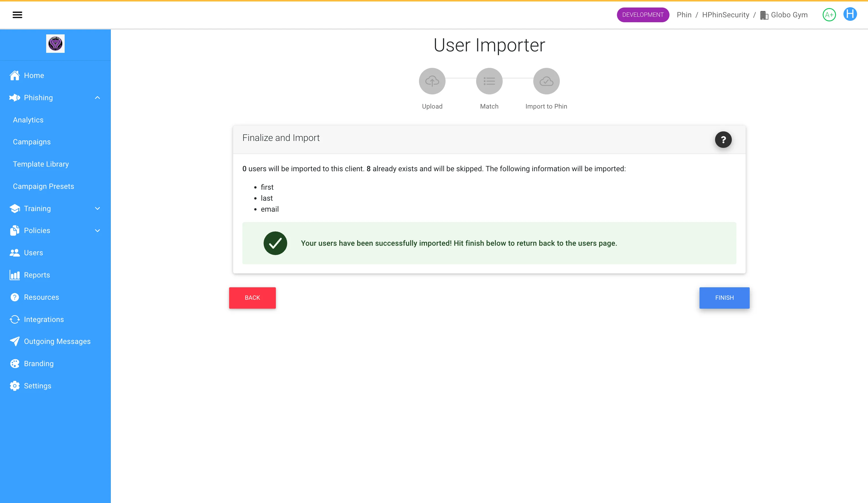
Task: Open the Resources label in sidebar
Action: (x=41, y=297)
